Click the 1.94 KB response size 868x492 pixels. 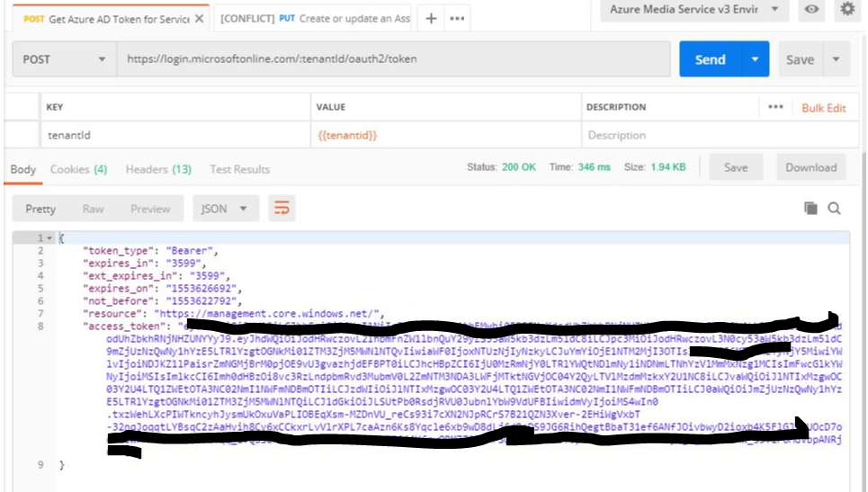tap(668, 167)
